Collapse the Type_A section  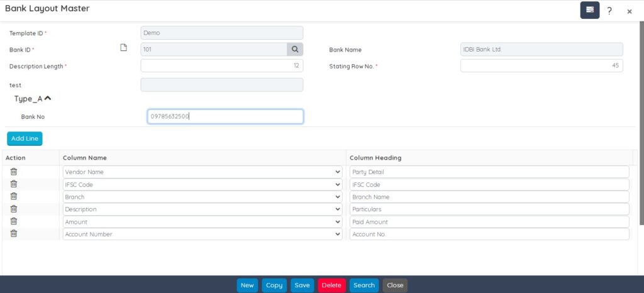click(48, 98)
